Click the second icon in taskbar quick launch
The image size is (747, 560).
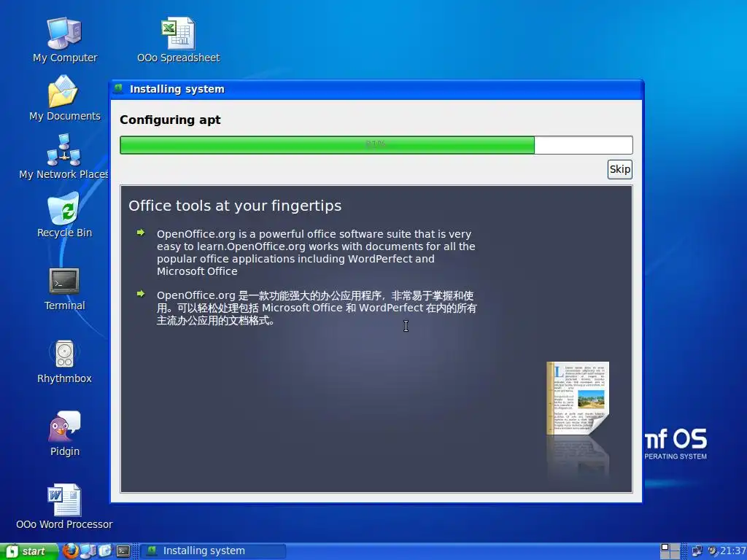(x=88, y=551)
